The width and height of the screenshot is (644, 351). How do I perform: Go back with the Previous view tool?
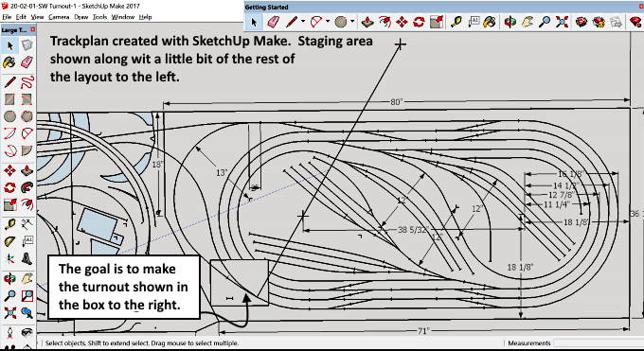click(27, 313)
